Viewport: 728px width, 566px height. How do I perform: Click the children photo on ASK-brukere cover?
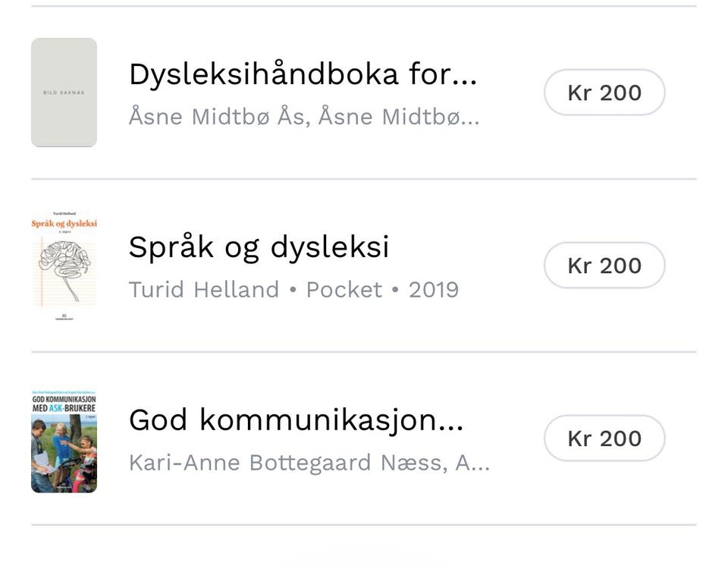64,459
